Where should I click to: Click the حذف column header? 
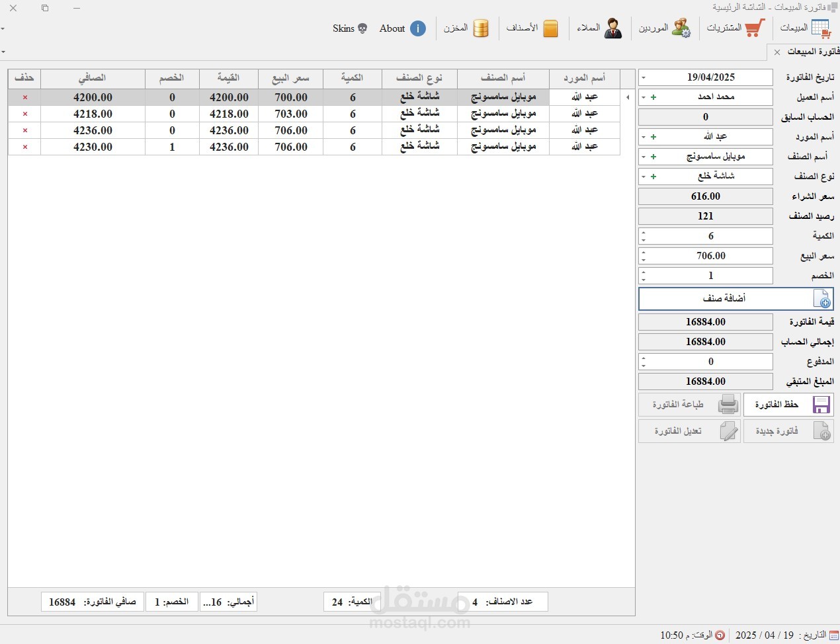coord(24,79)
